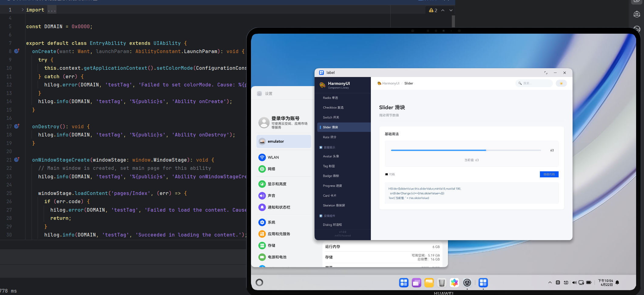Click the display/device connection tray icon
This screenshot has height=295, width=644.
[581, 283]
